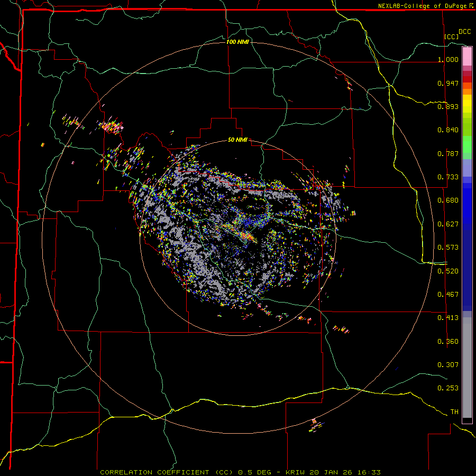Click the 0.413 color scale value
Image resolution: width=476 pixels, height=476 pixels.
point(448,318)
